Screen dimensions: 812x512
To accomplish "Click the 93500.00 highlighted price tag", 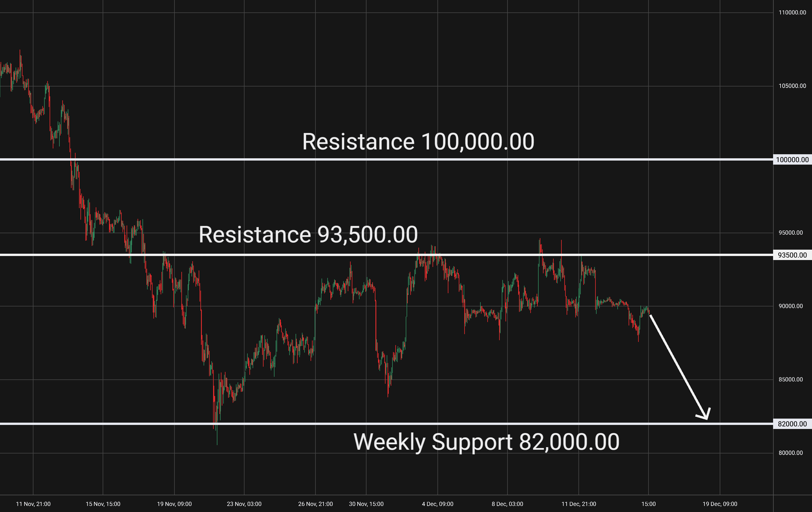I will coord(792,255).
